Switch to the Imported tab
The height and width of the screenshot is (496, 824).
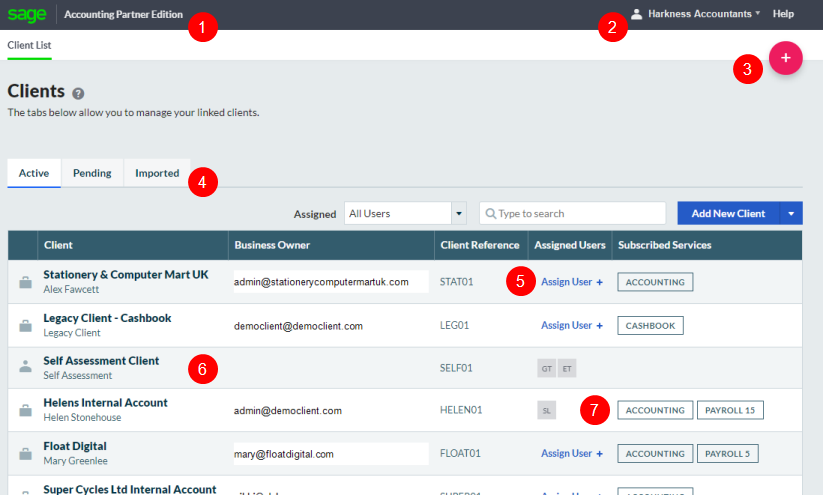(x=157, y=173)
